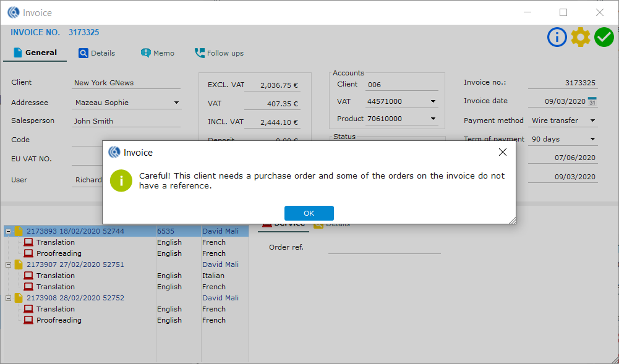Collapse order 2173908 tree node
The width and height of the screenshot is (619, 364).
(9, 298)
